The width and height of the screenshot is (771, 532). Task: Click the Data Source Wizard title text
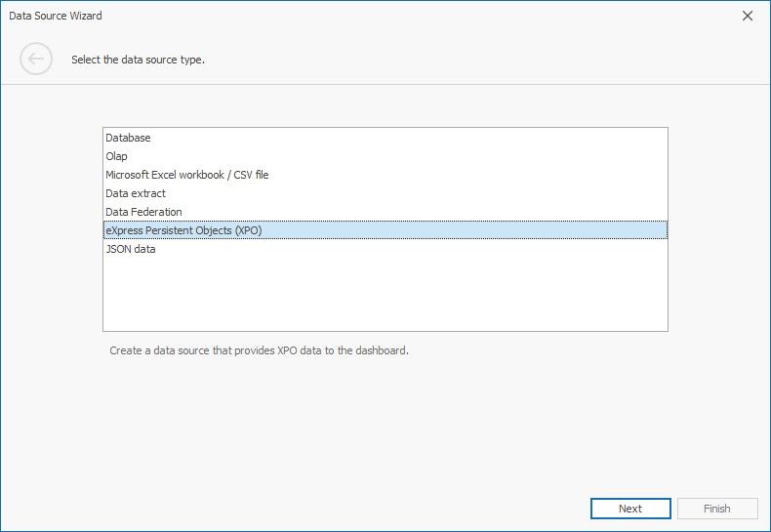pyautogui.click(x=56, y=16)
